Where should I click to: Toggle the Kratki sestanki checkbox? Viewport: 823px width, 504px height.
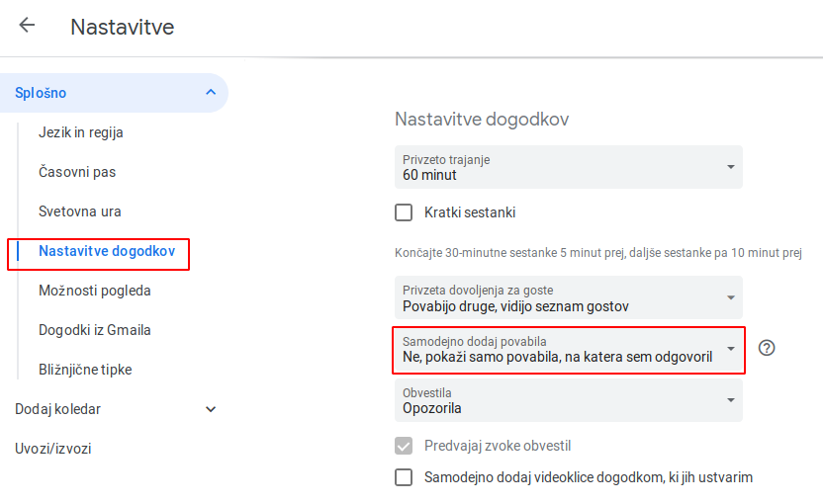tap(404, 212)
